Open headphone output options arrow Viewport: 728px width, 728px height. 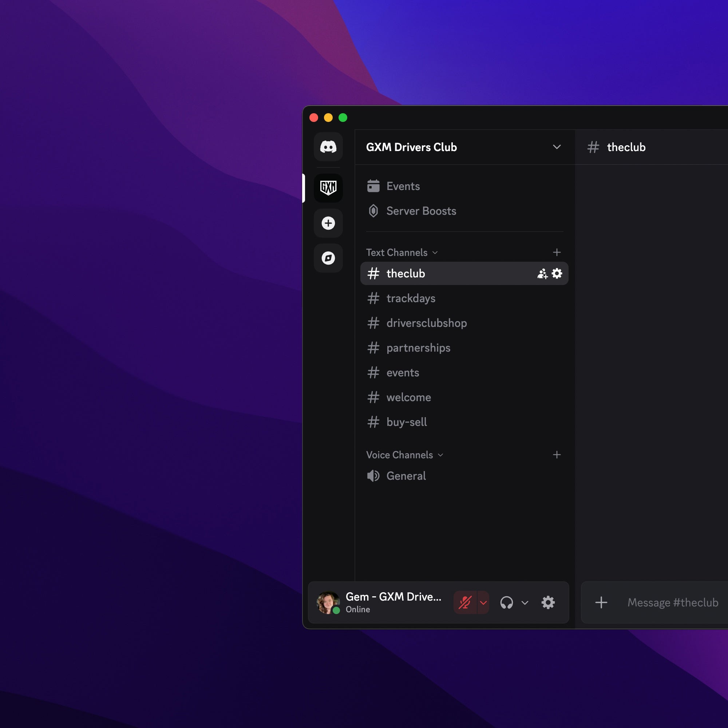point(525,602)
